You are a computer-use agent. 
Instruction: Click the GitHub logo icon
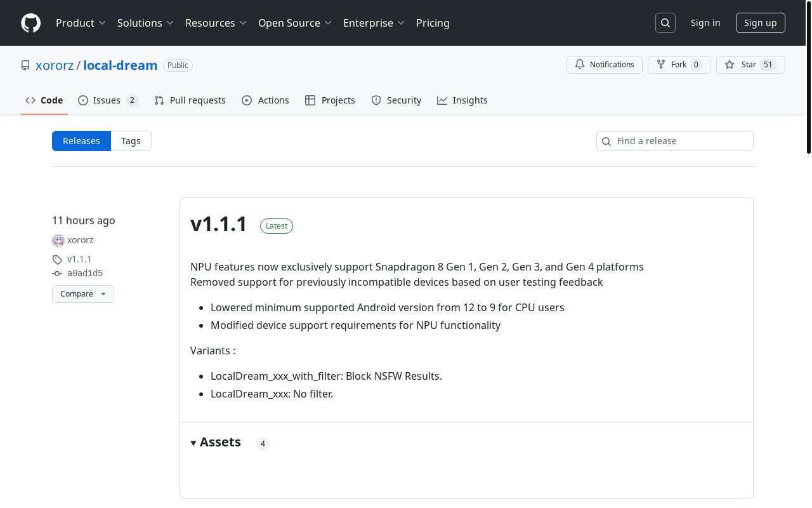pos(30,23)
